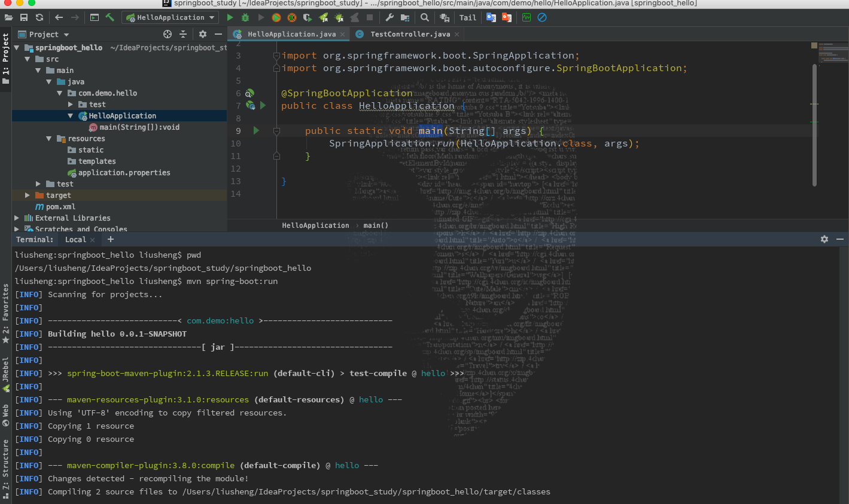This screenshot has width=849, height=504.
Task: Select pom.xml in project tree
Action: click(60, 206)
